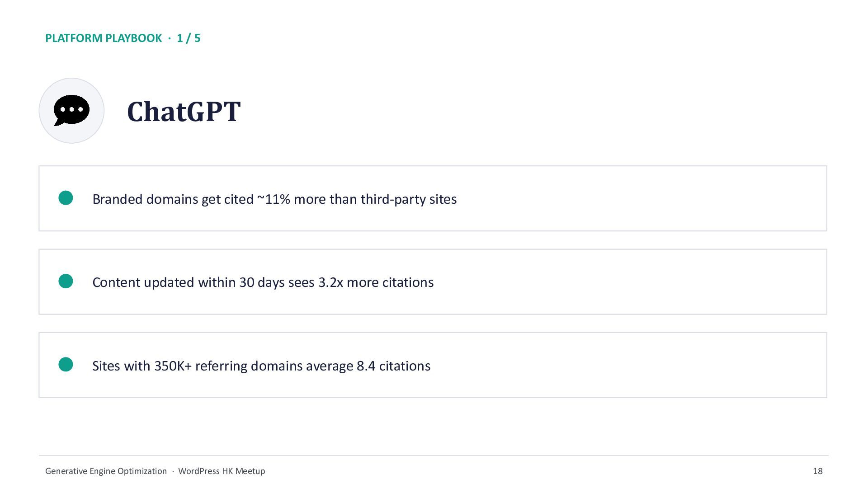Click slide page number 18

(817, 471)
